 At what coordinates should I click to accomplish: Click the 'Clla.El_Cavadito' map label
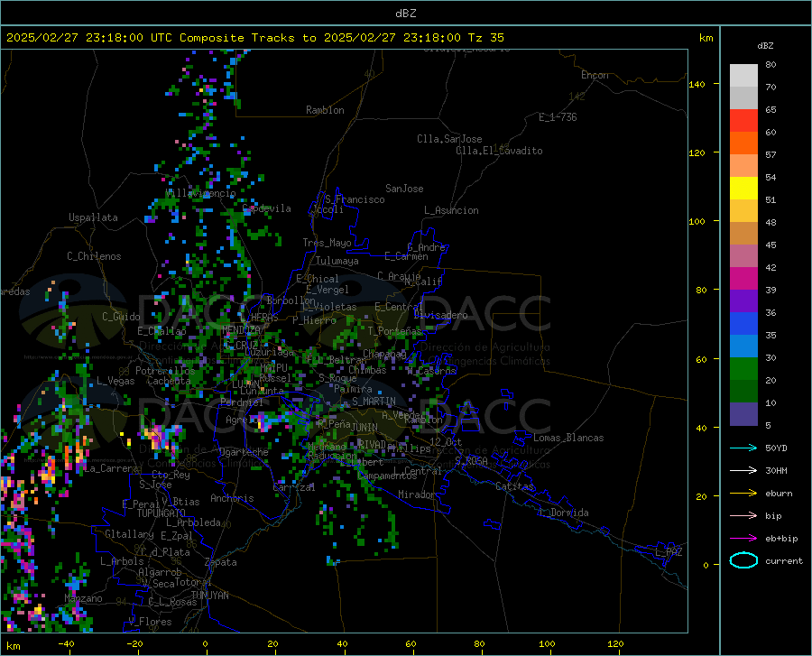click(x=499, y=151)
